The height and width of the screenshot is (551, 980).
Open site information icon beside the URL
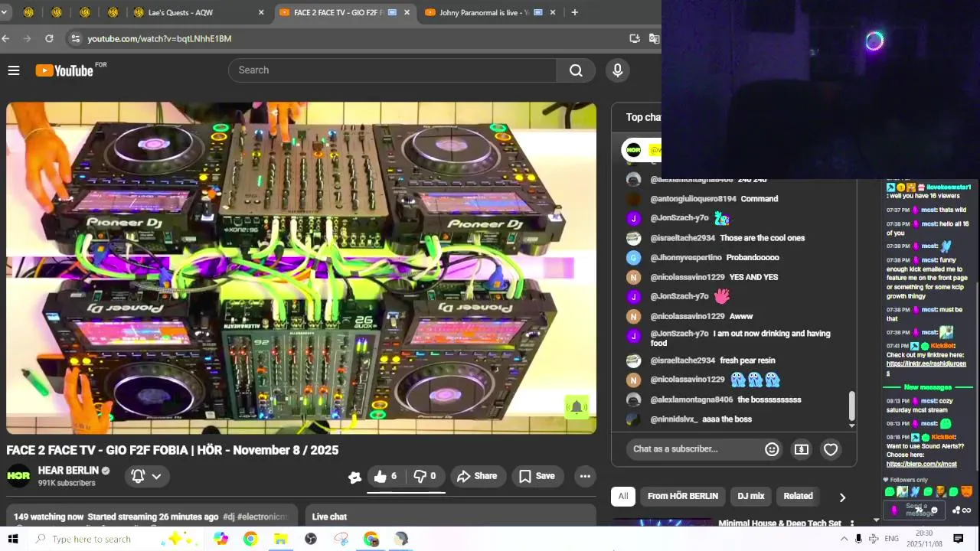coord(74,38)
